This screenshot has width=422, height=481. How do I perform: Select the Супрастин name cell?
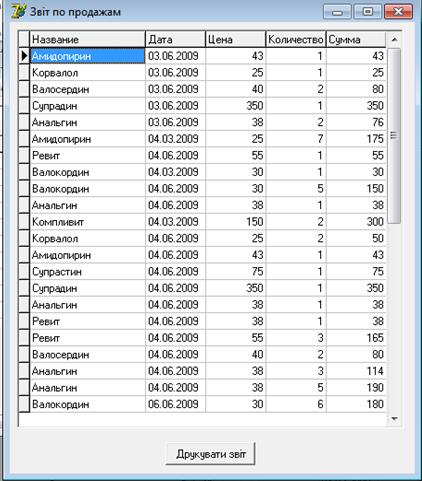click(88, 271)
